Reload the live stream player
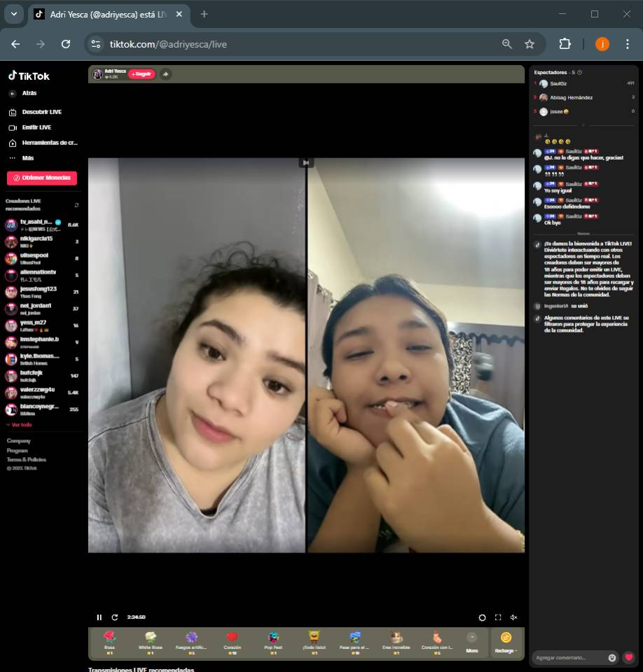Viewport: 643px width, 672px height. click(x=115, y=617)
